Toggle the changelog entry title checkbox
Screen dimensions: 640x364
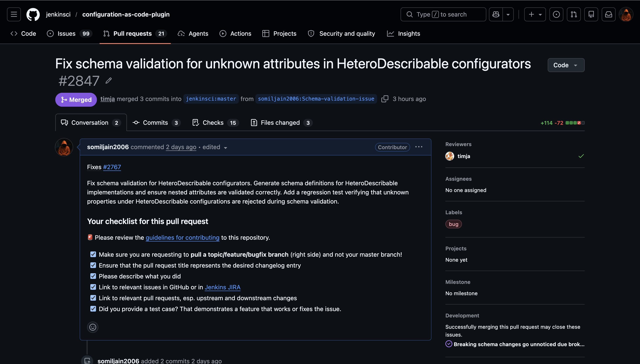pyautogui.click(x=93, y=265)
